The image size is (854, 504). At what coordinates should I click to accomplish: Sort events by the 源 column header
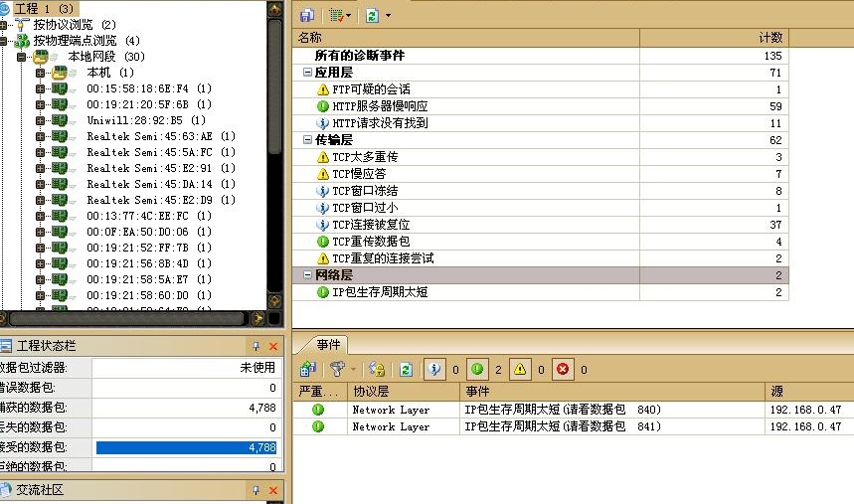pyautogui.click(x=809, y=392)
